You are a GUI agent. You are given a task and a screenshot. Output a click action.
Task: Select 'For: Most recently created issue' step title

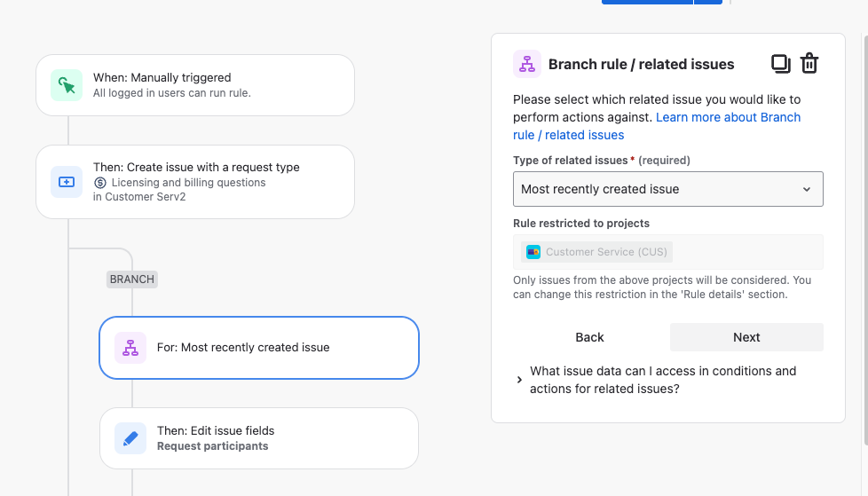[243, 348]
